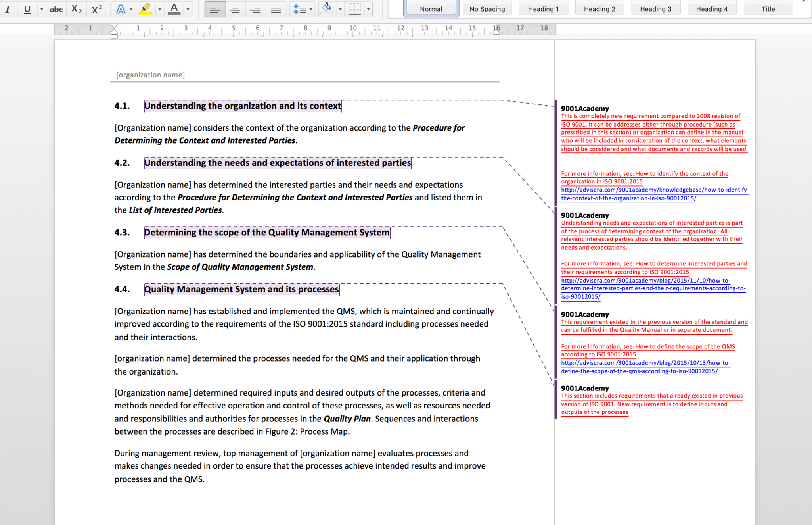Open the underline style dropdown arrow
This screenshot has width=812, height=525.
pyautogui.click(x=42, y=9)
